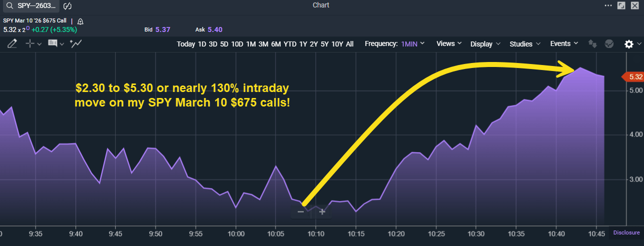The height and width of the screenshot is (246, 644).
Task: Select the 5D time range
Action: pyautogui.click(x=224, y=44)
